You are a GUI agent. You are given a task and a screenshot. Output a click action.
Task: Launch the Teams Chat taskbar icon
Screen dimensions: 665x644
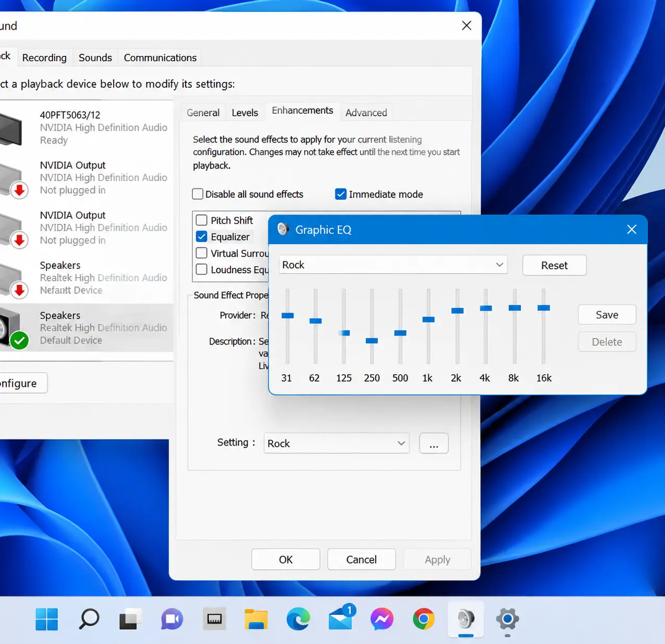[172, 619]
